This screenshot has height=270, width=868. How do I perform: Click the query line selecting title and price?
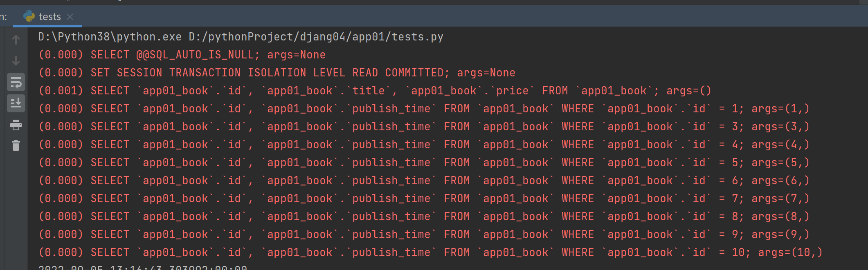click(375, 91)
